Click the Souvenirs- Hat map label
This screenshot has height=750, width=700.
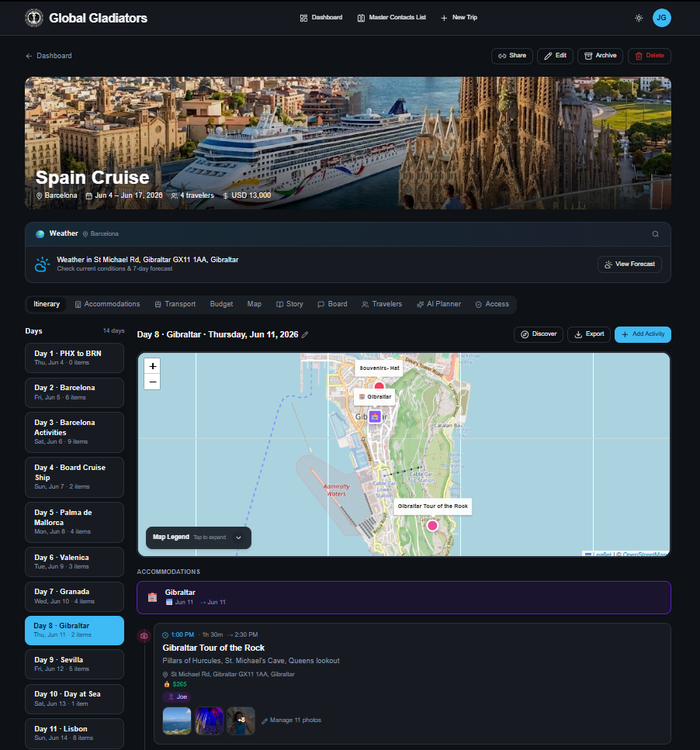tap(379, 368)
